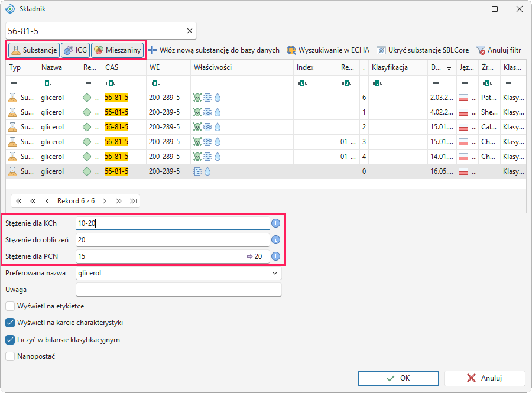Viewport: 532px width, 393px height.
Task: Go to the first record in pager
Action: click(x=18, y=201)
